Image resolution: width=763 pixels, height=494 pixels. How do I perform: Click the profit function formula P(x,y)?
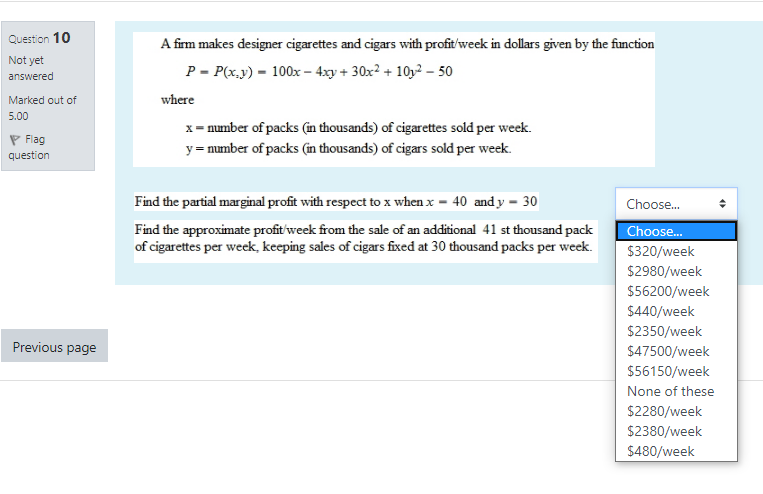[319, 72]
